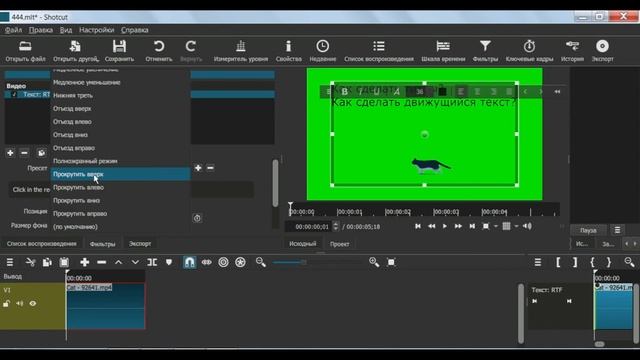Click the Пауза button
Viewport: 640px width, 360px height.
(x=588, y=230)
